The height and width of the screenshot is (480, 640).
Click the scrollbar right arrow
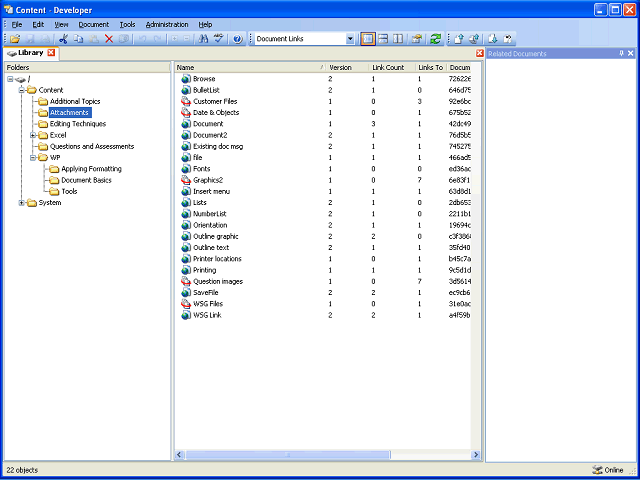(476, 455)
